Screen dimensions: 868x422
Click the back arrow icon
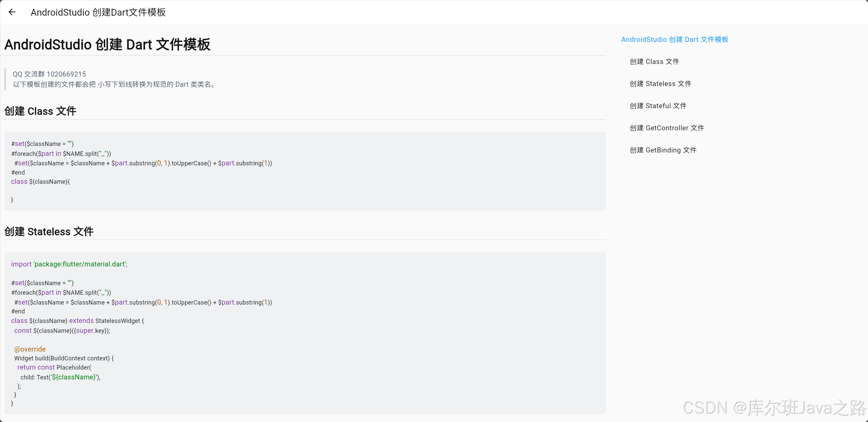[x=12, y=12]
